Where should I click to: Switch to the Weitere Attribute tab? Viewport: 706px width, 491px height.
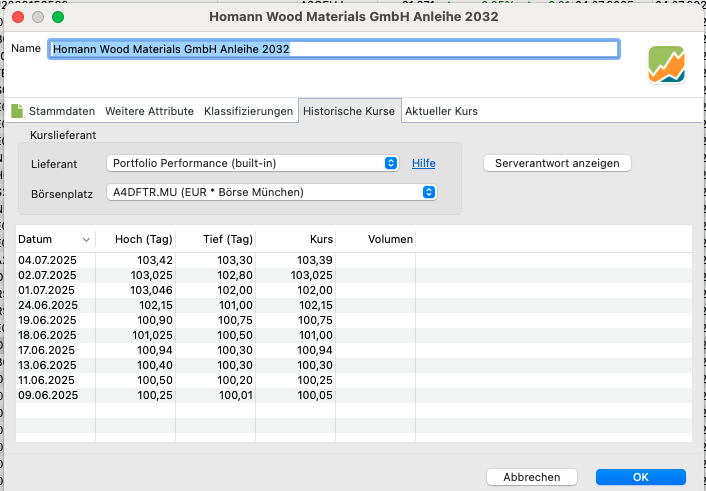[149, 111]
